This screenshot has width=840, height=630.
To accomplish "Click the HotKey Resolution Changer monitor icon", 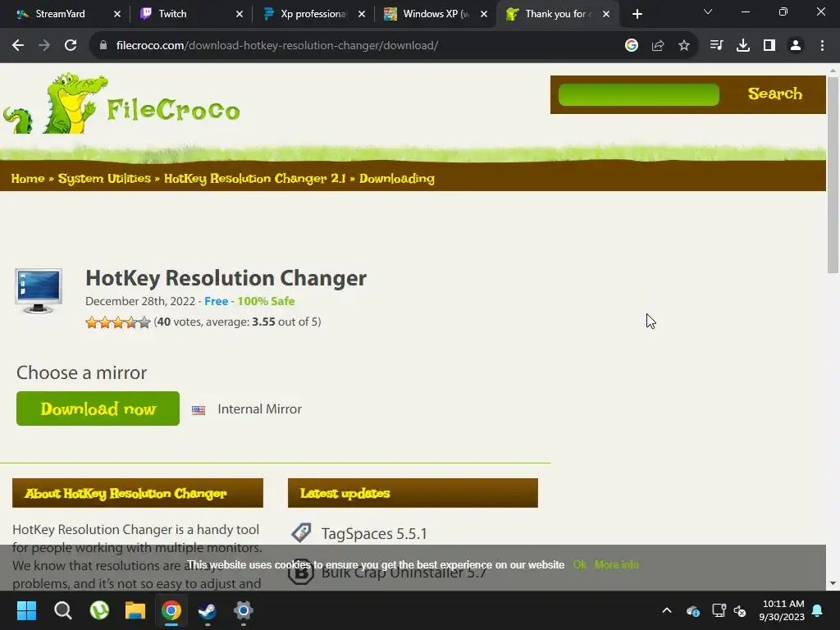I will (39, 291).
